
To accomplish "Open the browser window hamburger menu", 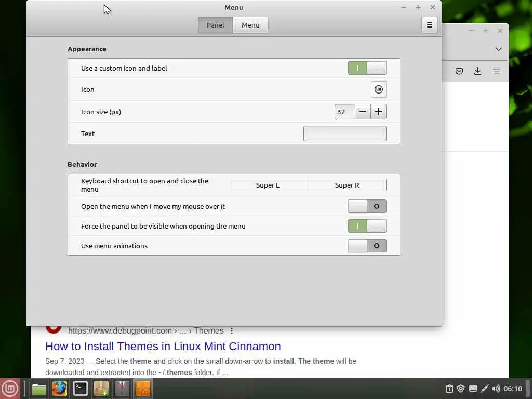I will pos(497,71).
